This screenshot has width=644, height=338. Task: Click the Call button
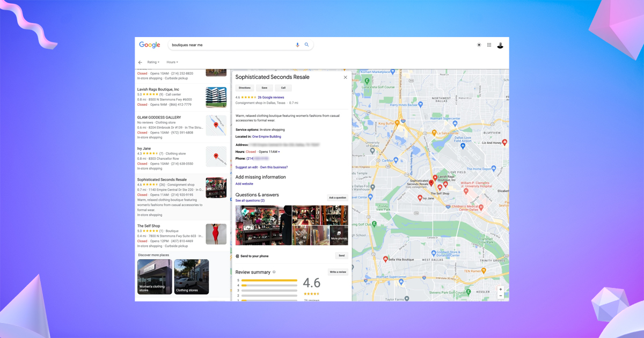click(x=283, y=87)
